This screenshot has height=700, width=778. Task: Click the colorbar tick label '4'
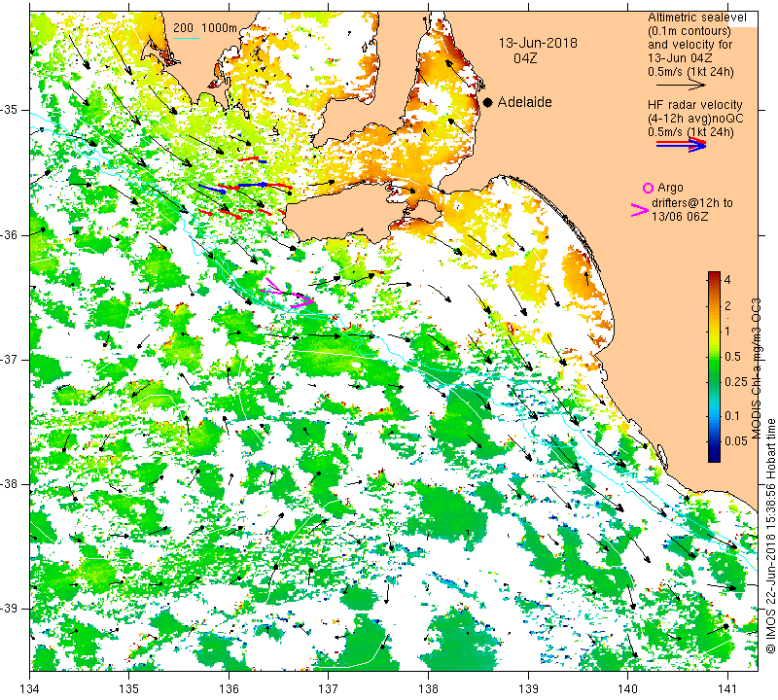coord(727,279)
